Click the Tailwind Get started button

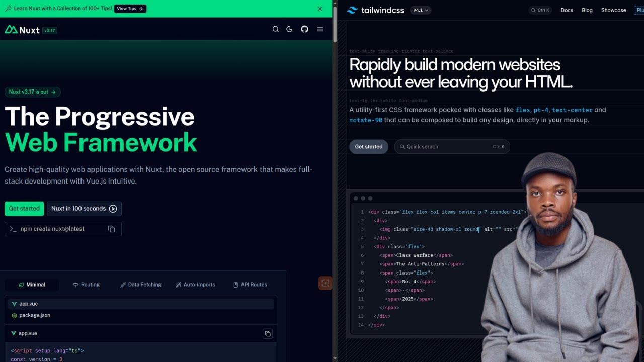point(369,147)
